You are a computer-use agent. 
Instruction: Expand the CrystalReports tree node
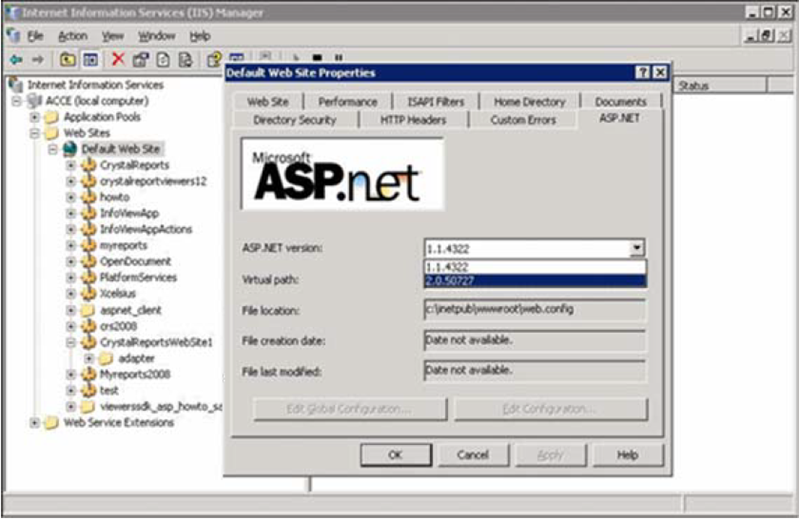[x=71, y=165]
